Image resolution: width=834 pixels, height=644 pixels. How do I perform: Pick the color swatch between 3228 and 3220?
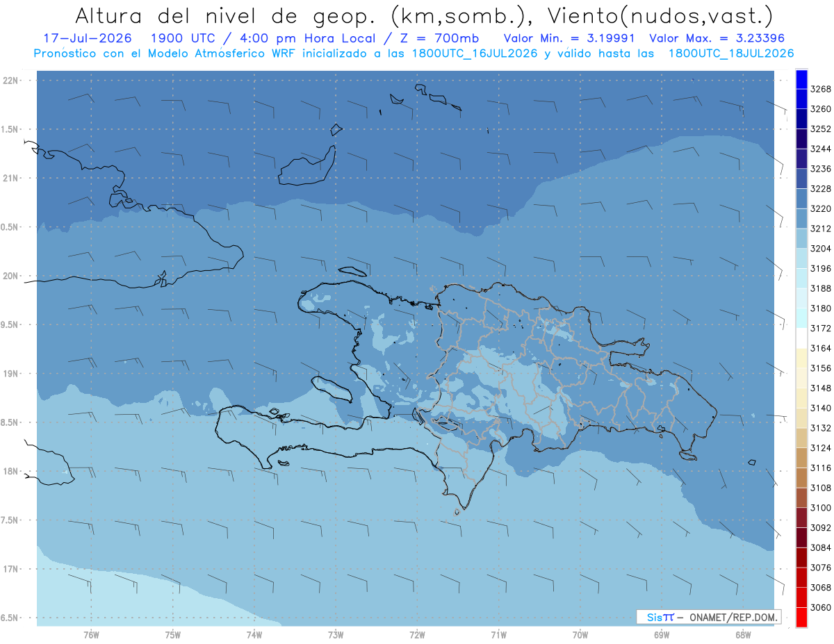pyautogui.click(x=801, y=199)
